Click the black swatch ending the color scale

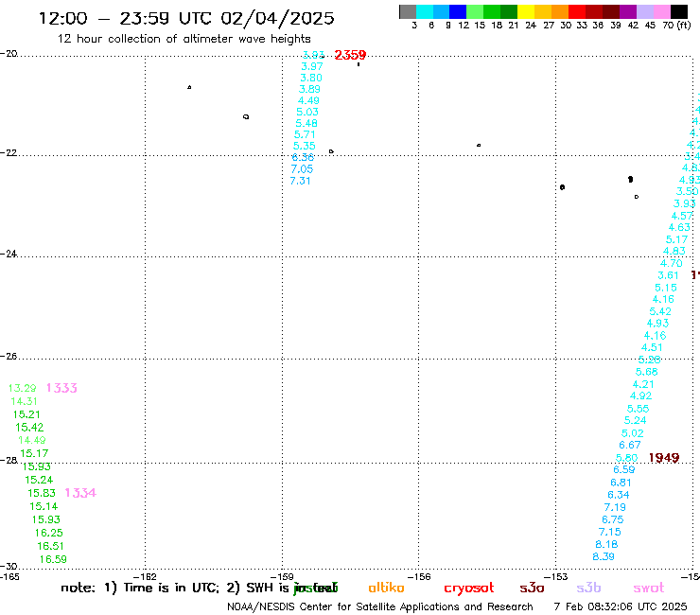678,11
